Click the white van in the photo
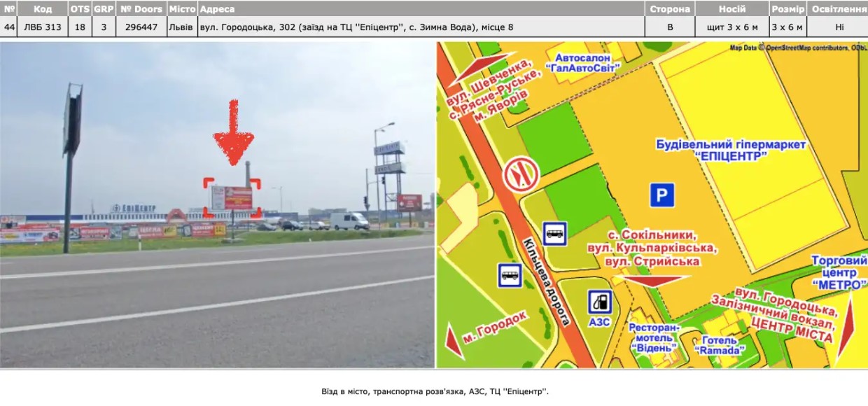This screenshot has width=868, height=406. (x=349, y=220)
